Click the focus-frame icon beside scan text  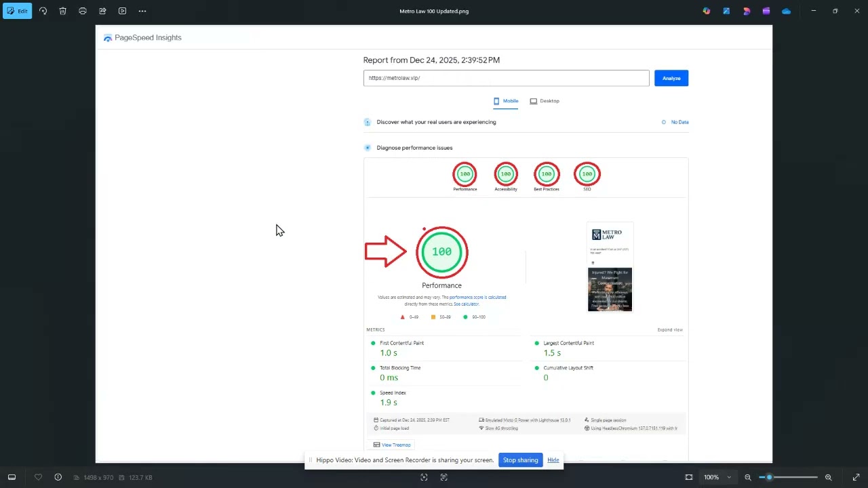pyautogui.click(x=424, y=477)
